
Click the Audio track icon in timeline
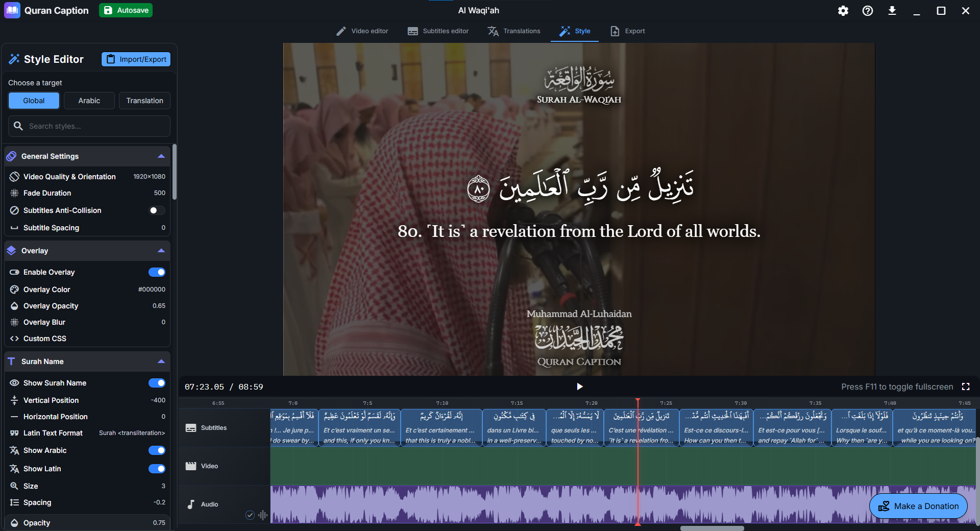point(191,504)
